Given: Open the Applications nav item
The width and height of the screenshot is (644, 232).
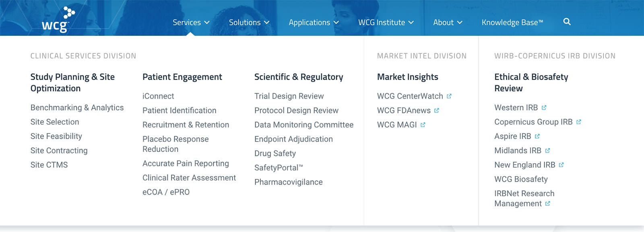Looking at the screenshot, I should 310,23.
